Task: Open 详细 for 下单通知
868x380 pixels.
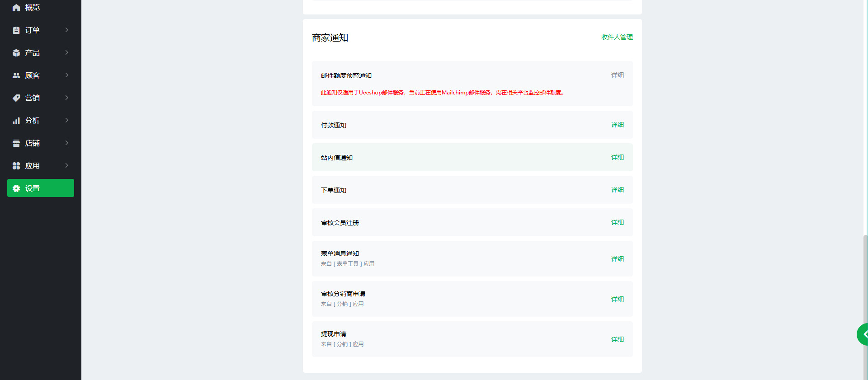Action: coord(617,190)
